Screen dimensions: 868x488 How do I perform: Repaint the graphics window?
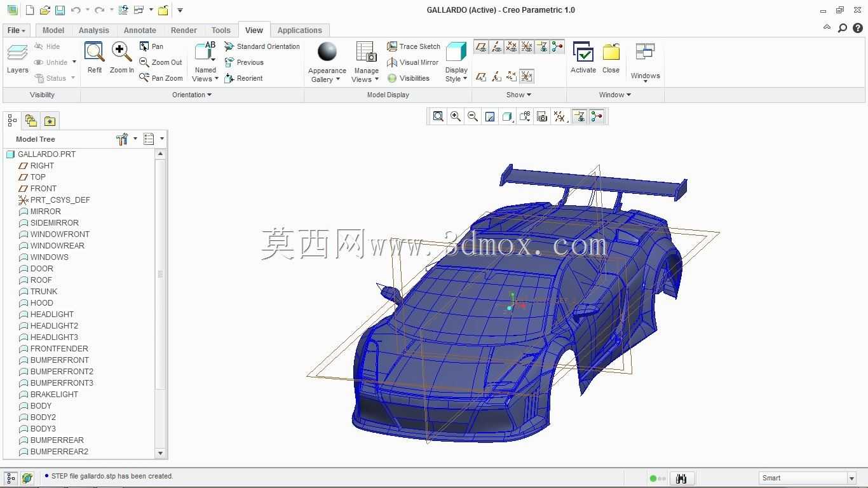(x=490, y=116)
